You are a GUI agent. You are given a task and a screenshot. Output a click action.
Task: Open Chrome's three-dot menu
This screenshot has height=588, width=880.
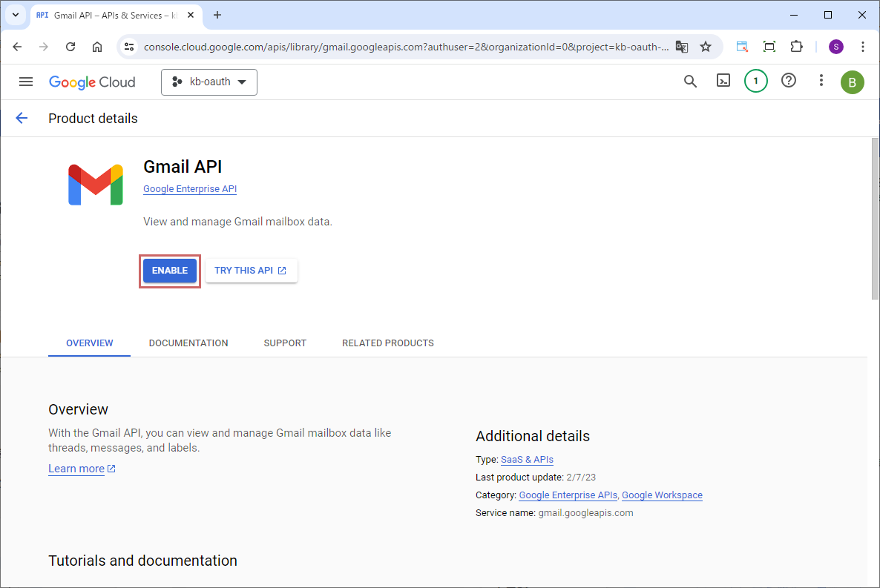click(862, 47)
